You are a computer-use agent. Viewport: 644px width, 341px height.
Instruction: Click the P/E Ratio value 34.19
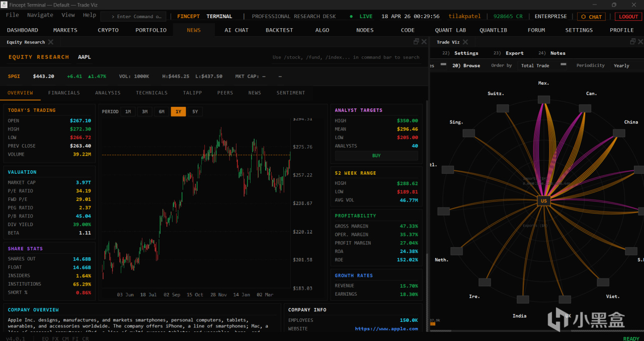(84, 191)
